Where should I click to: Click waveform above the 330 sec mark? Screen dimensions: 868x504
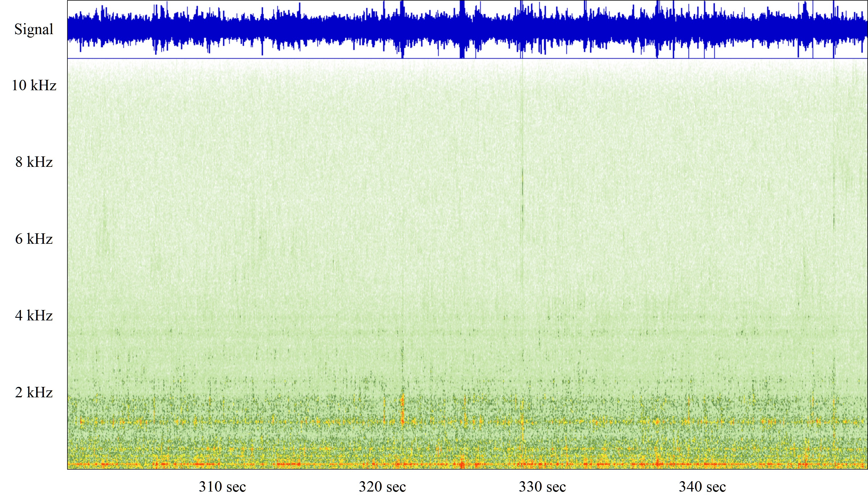[542, 29]
